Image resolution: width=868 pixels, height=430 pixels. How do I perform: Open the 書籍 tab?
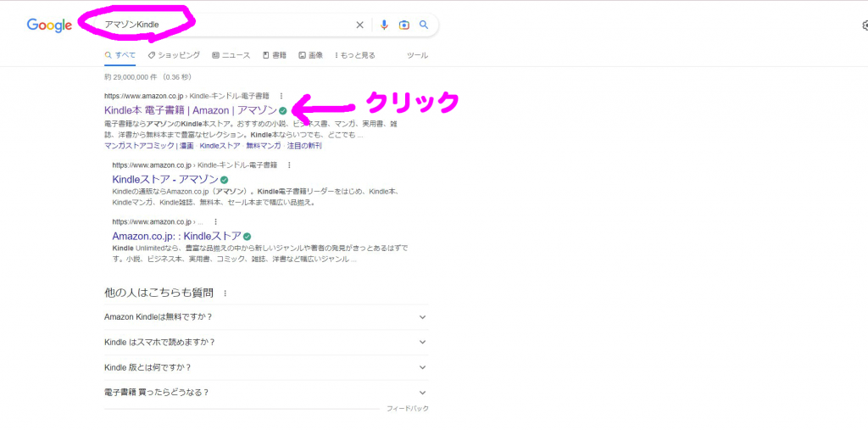click(x=275, y=55)
